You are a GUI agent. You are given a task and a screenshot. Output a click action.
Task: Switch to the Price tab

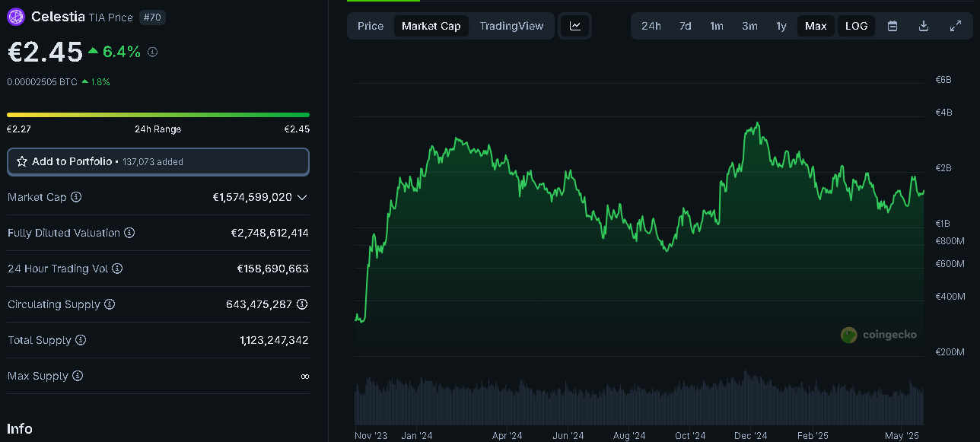pyautogui.click(x=371, y=26)
